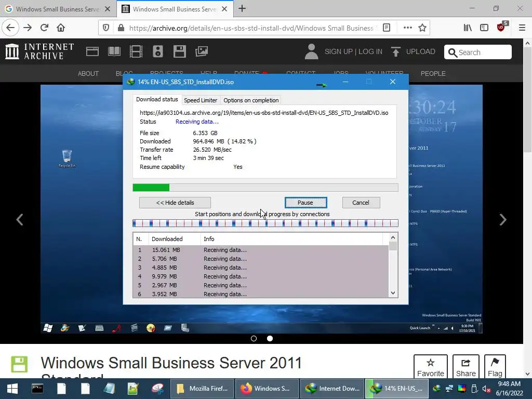Open the Internet Archive software icon
This screenshot has height=399, width=532.
[179, 51]
